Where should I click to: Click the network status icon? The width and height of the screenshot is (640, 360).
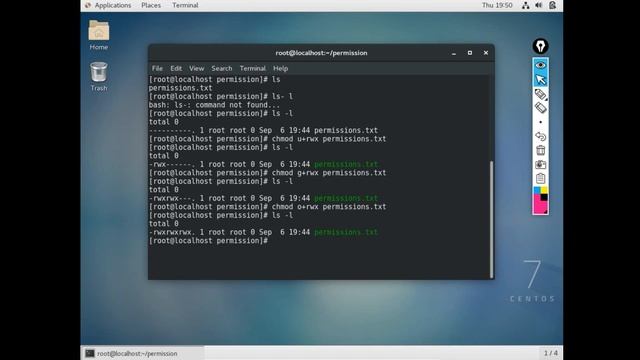click(525, 5)
